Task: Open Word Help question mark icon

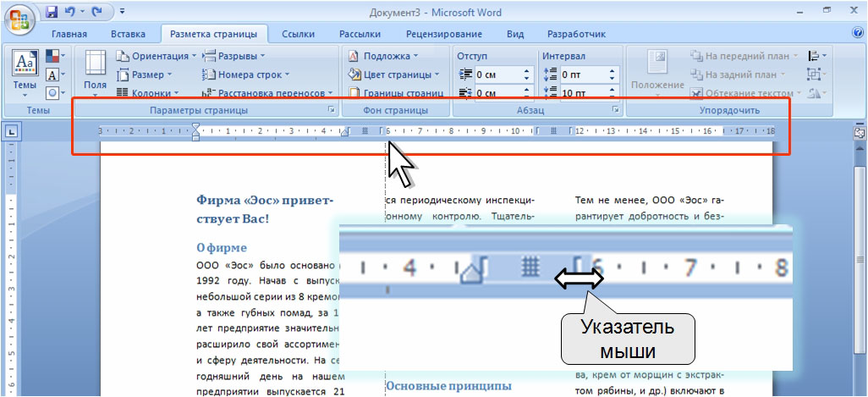Action: click(x=859, y=33)
